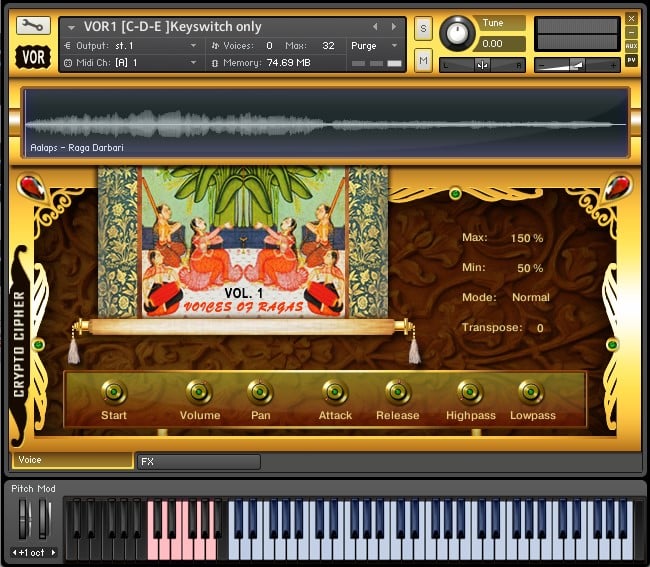650x567 pixels.
Task: Click the Pan knob
Action: point(260,392)
